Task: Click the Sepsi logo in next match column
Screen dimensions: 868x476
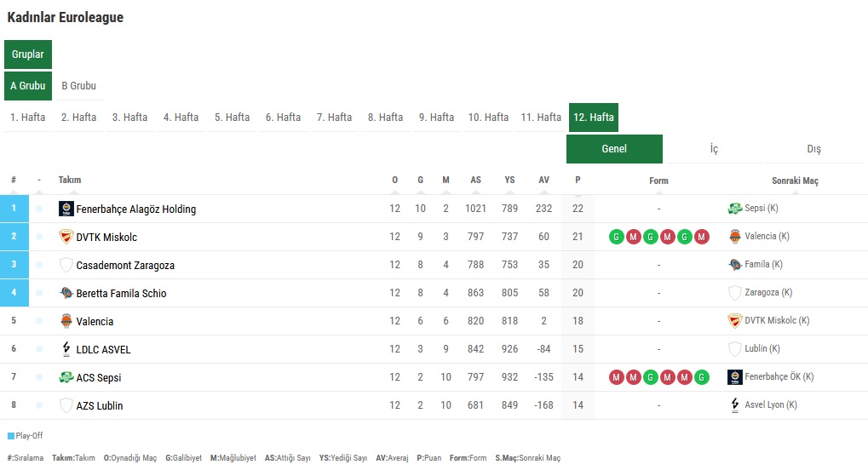Action: click(x=735, y=209)
